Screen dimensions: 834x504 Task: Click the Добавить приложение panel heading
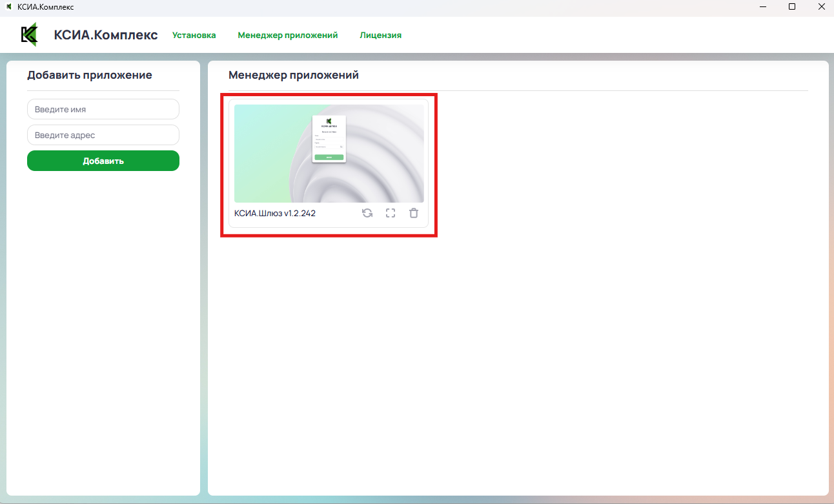[x=90, y=75]
